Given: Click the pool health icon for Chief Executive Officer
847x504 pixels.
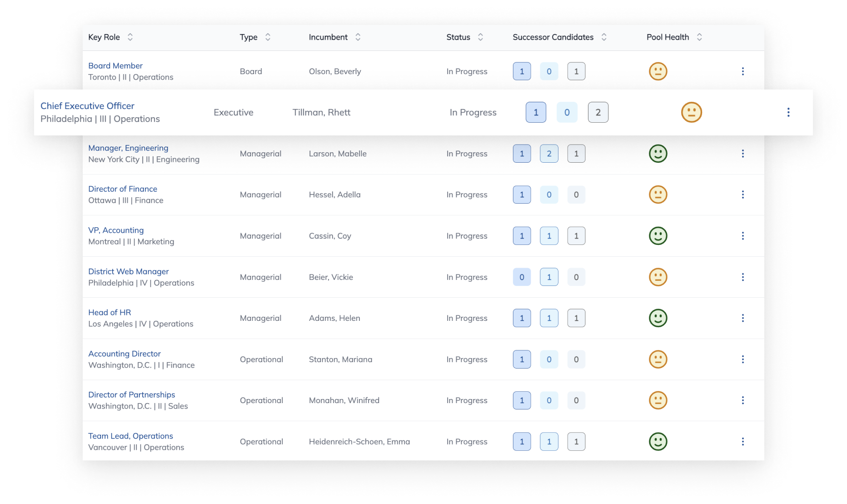Looking at the screenshot, I should click(x=691, y=112).
